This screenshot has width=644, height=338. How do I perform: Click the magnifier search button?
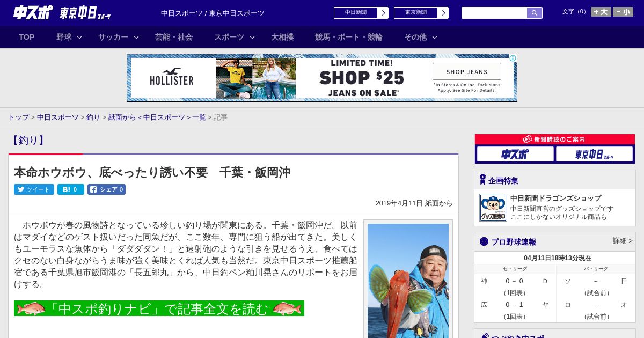point(535,13)
